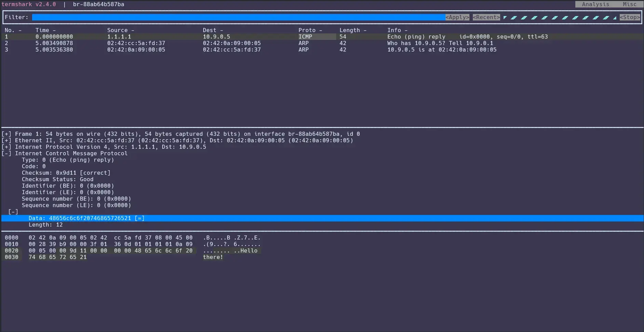Open the Analysis menu

[595, 4]
